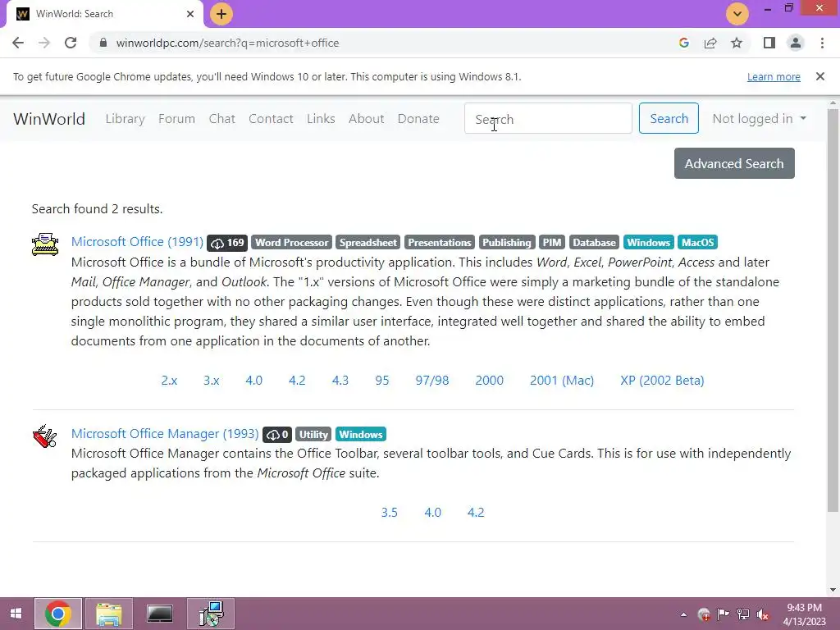
Task: Click the network tray icon
Action: [743, 614]
